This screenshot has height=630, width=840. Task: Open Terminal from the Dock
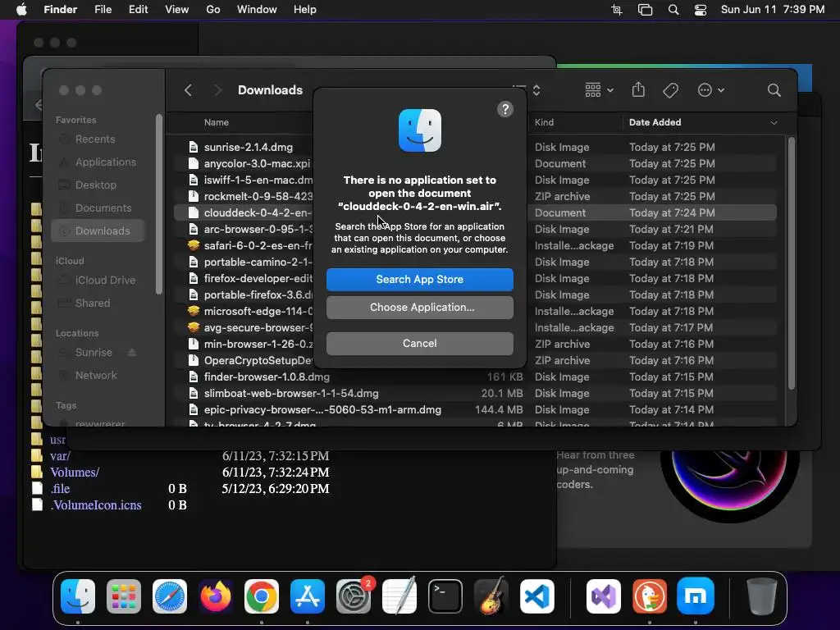coord(445,596)
